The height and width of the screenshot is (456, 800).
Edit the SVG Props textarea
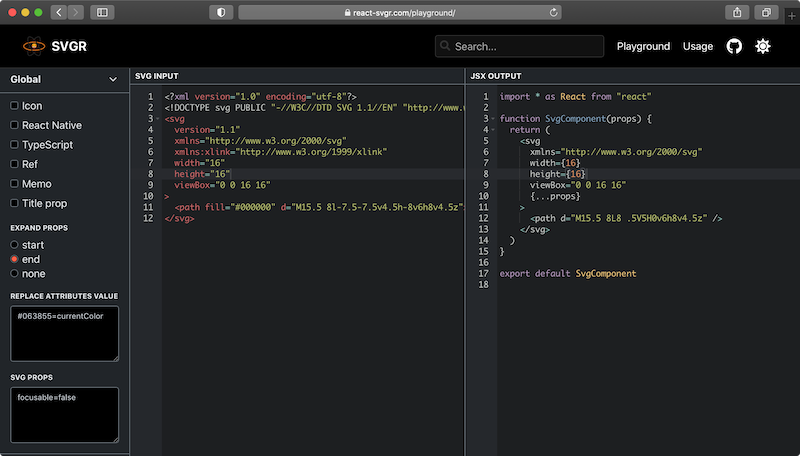64,415
